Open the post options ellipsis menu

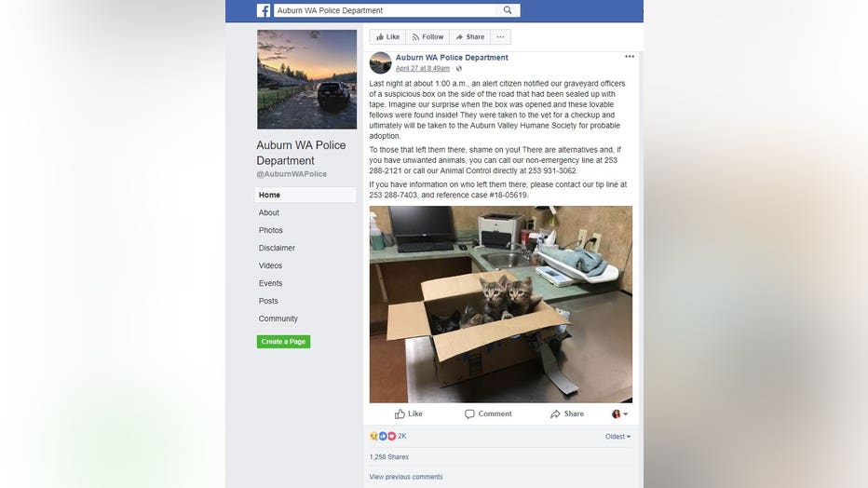pos(630,57)
